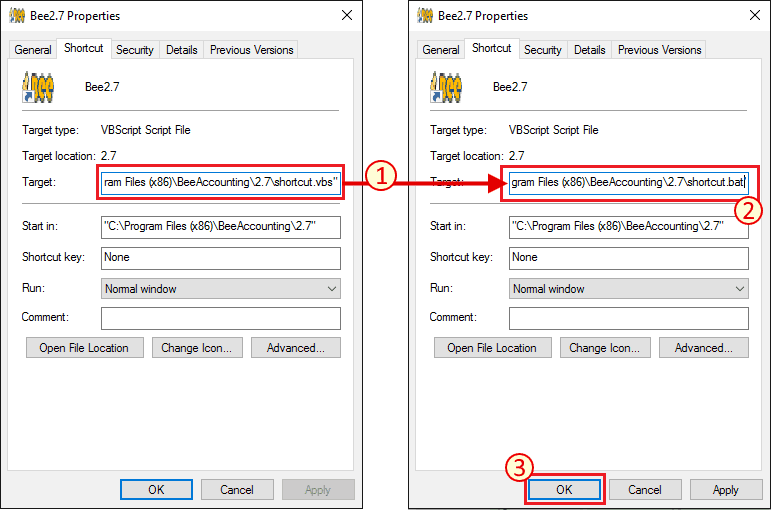
Task: Expand the Run dropdown in the left window
Action: tap(221, 289)
